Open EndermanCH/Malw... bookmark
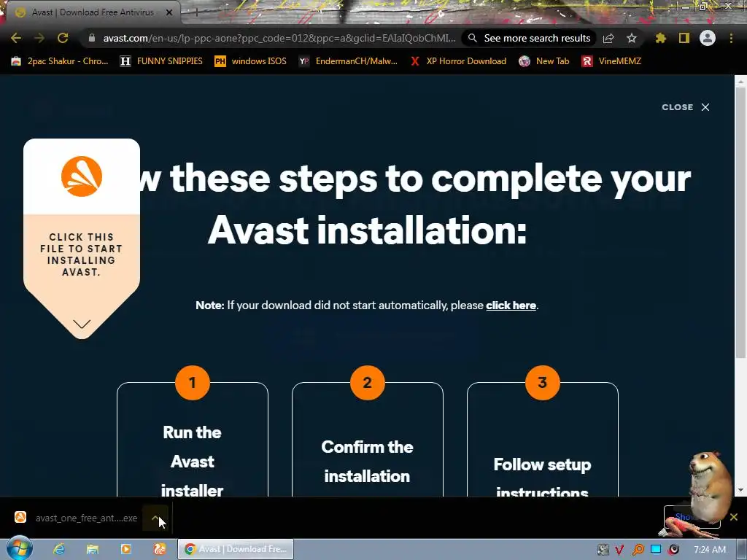The width and height of the screenshot is (747, 560). point(348,61)
